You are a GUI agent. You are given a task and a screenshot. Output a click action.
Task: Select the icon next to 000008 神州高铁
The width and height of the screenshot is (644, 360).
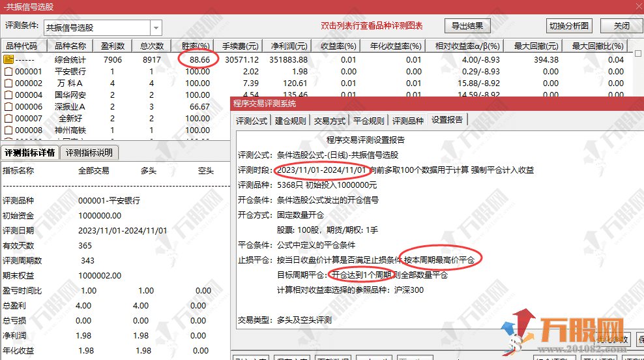8,130
